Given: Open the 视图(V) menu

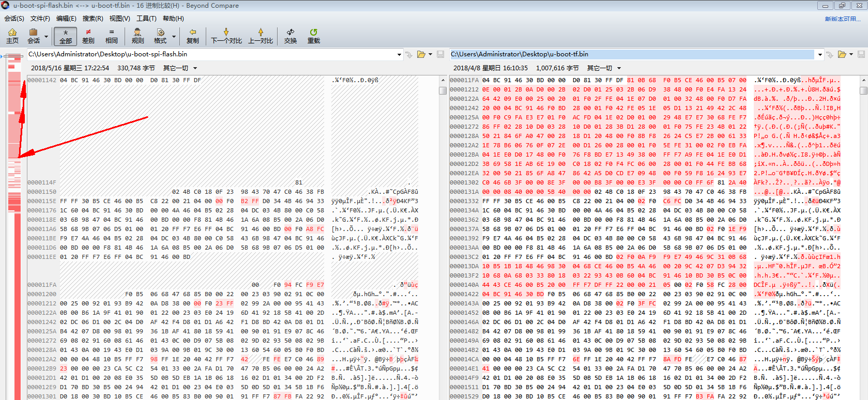Looking at the screenshot, I should point(119,19).
